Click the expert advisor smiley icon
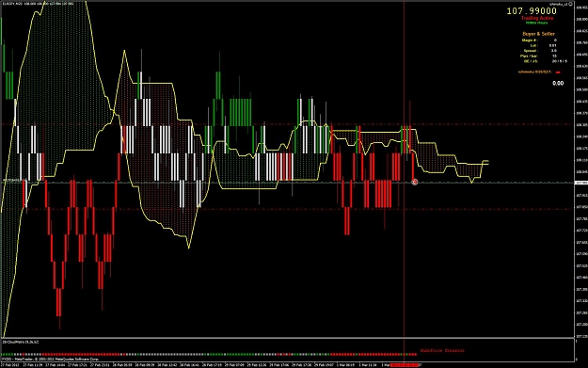Screen dimensions: 588x368 571,4
